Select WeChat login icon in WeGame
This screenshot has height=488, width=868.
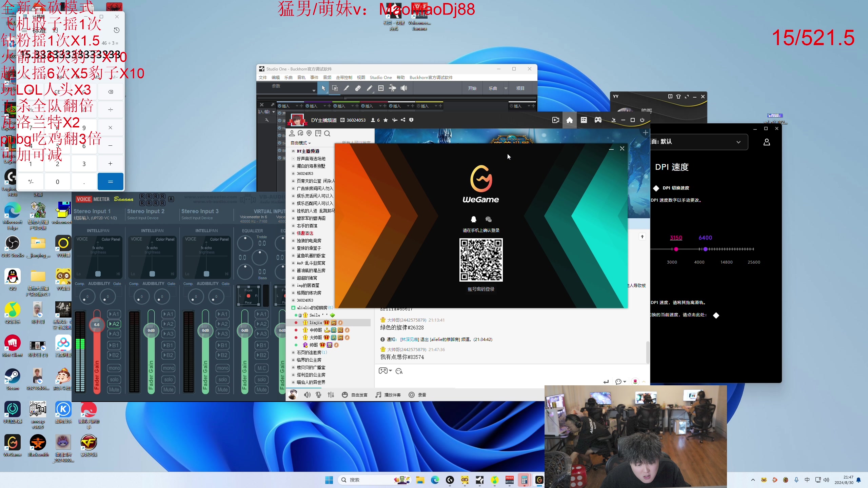tap(489, 219)
